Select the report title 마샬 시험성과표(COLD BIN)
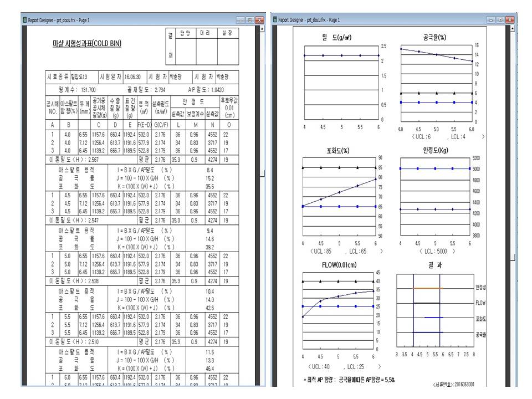This screenshot has width=532, height=399. tap(87, 43)
